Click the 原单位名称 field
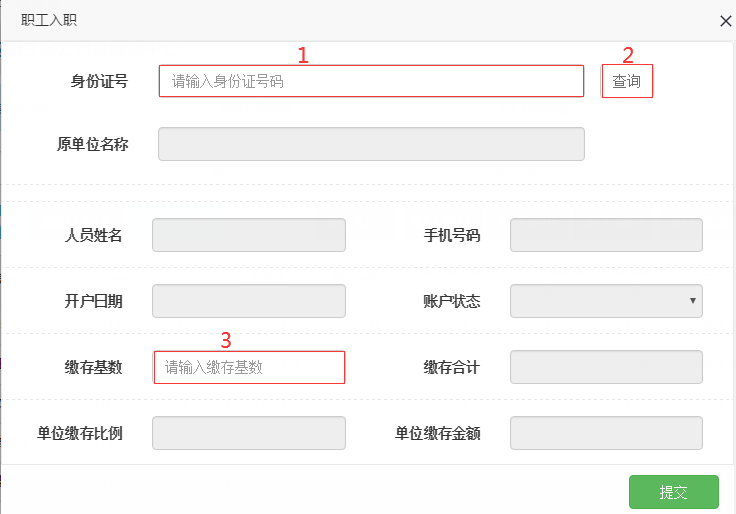Screen dimensions: 736x514 (x=371, y=144)
